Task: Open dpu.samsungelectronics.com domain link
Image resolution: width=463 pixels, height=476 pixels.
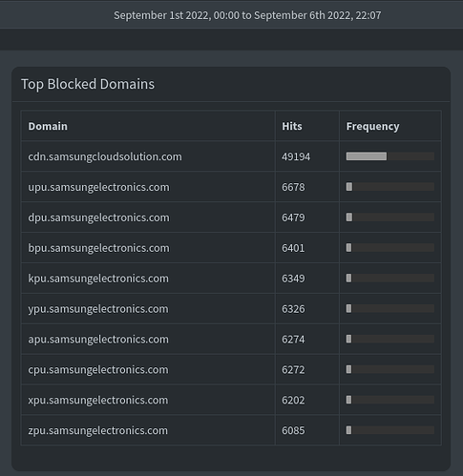Action: click(98, 217)
